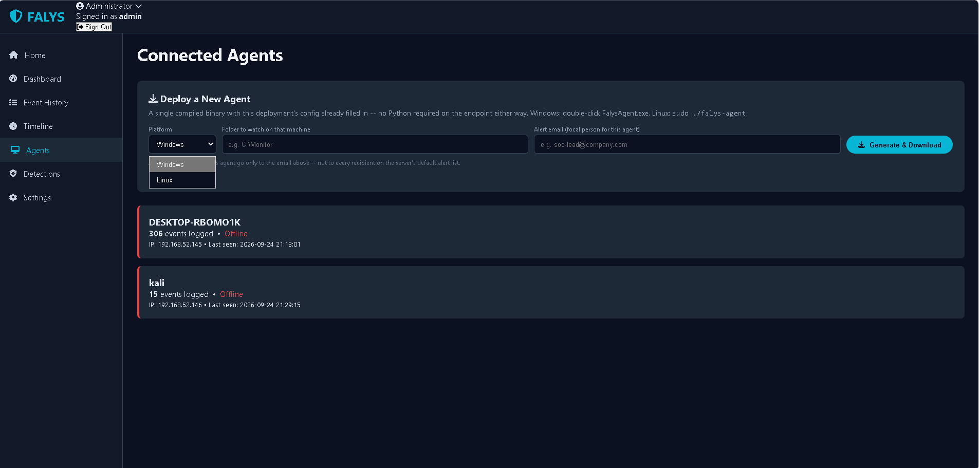
Task: Click the 'sudo ./falys-agent' command text
Action: [x=709, y=114]
